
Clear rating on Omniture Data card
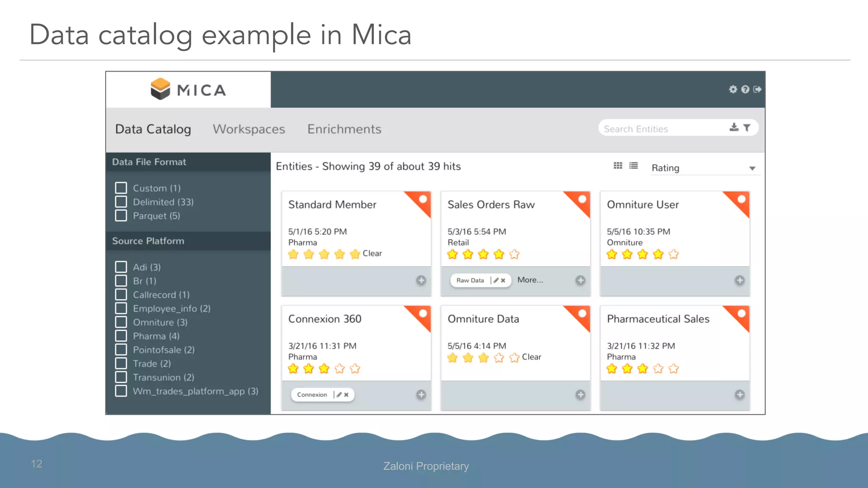531,357
